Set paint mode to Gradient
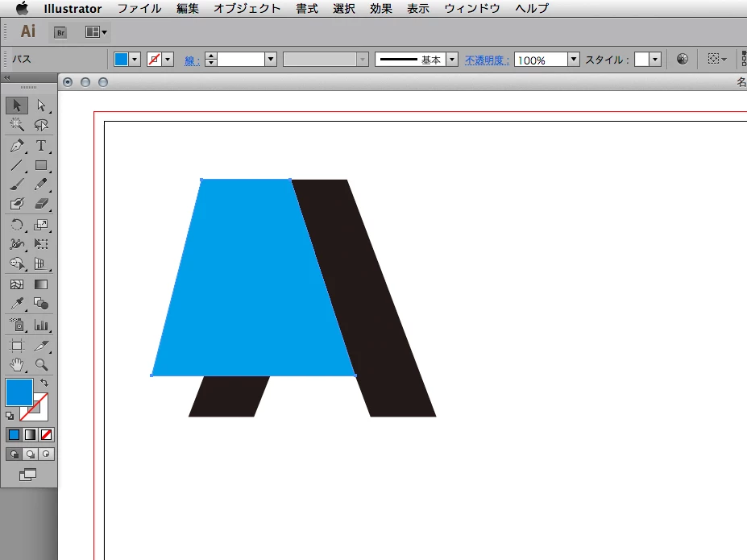Screen dimensions: 747x560 [x=30, y=435]
